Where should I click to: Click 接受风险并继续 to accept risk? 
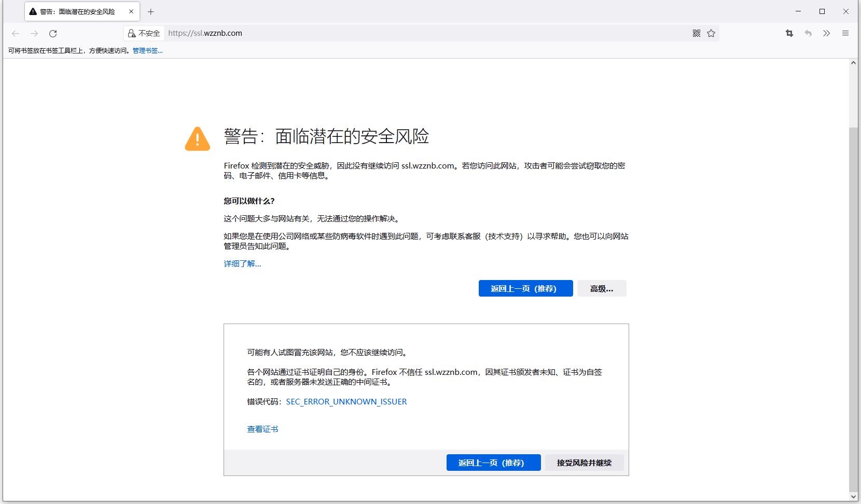click(x=584, y=462)
